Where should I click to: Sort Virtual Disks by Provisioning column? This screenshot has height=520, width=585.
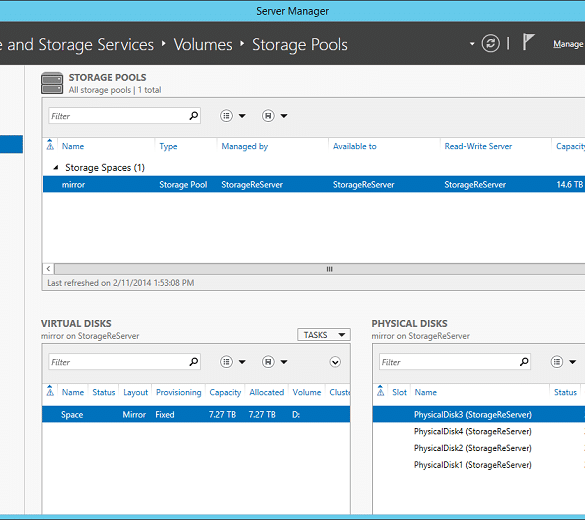(x=178, y=392)
